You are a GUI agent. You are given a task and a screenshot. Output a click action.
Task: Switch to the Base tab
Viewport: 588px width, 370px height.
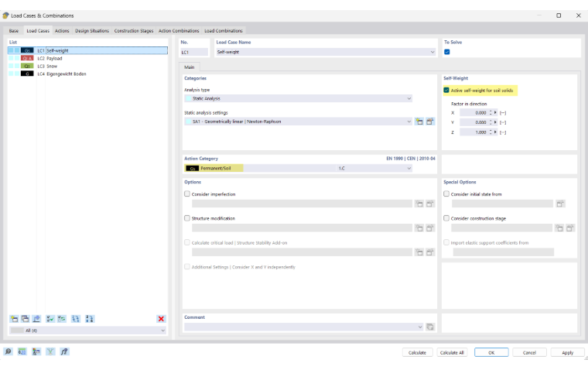tap(14, 31)
